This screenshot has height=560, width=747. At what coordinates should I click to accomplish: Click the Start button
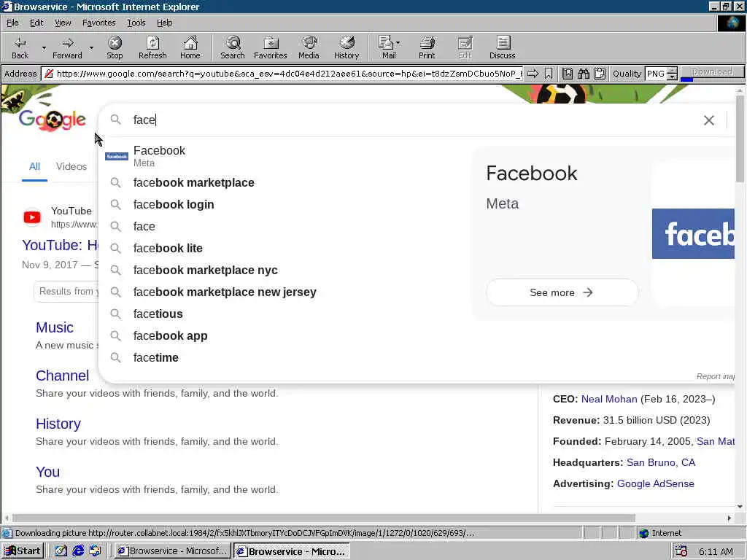(23, 551)
